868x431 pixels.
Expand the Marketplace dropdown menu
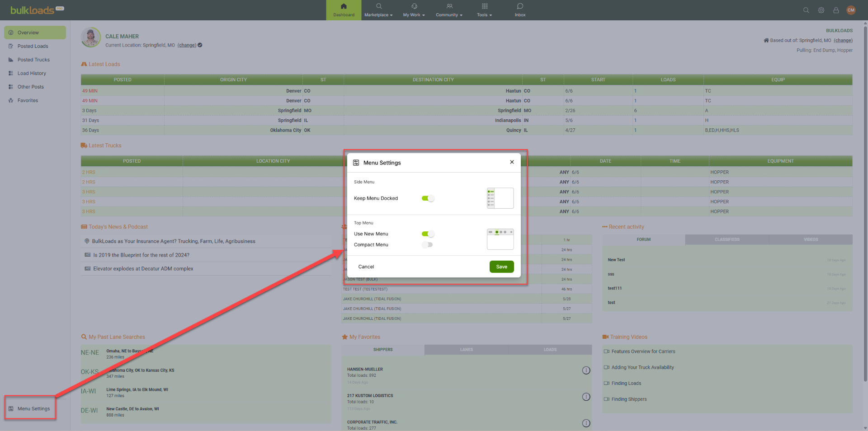pyautogui.click(x=378, y=10)
